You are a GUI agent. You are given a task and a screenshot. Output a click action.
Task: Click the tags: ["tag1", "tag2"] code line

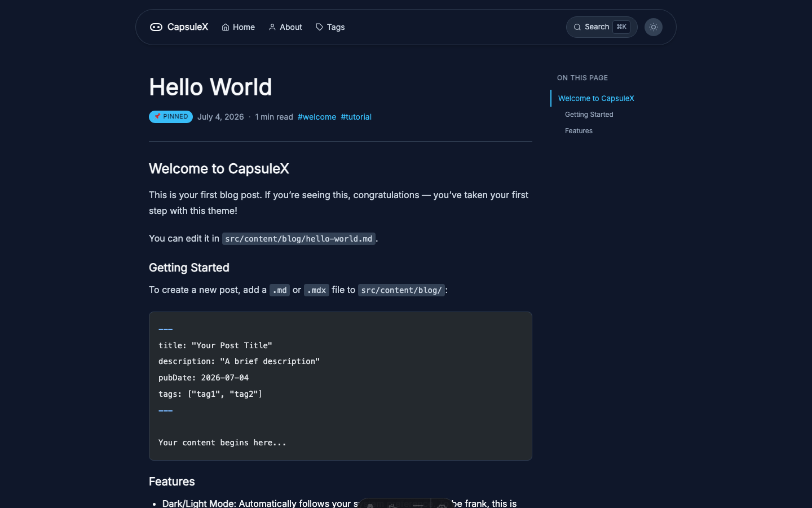pos(210,394)
